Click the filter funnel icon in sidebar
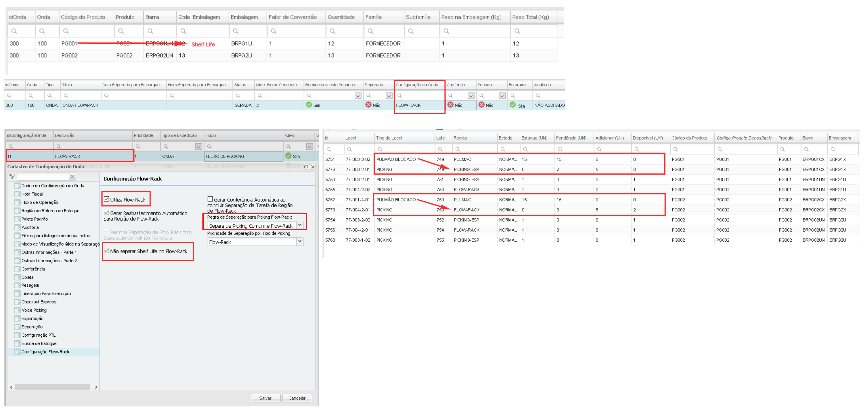868x418 pixels. click(12, 177)
